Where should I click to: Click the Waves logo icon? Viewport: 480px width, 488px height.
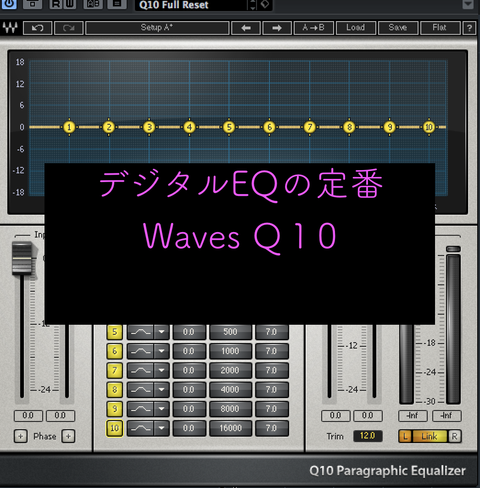point(10,28)
